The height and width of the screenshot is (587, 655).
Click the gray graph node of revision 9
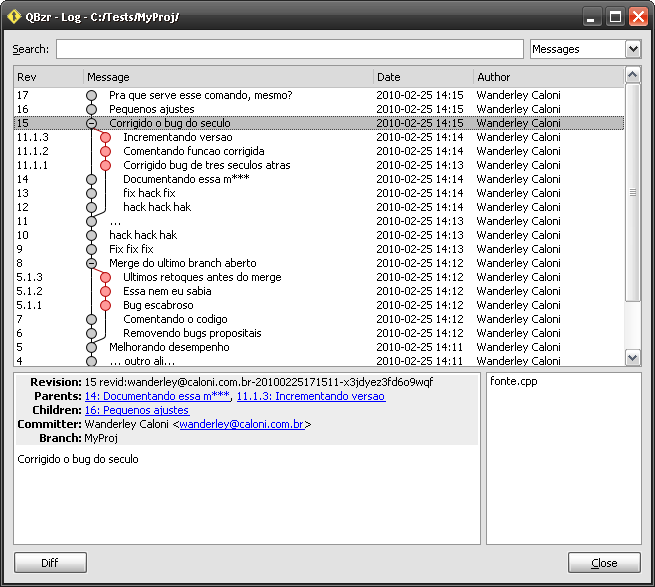tap(91, 249)
